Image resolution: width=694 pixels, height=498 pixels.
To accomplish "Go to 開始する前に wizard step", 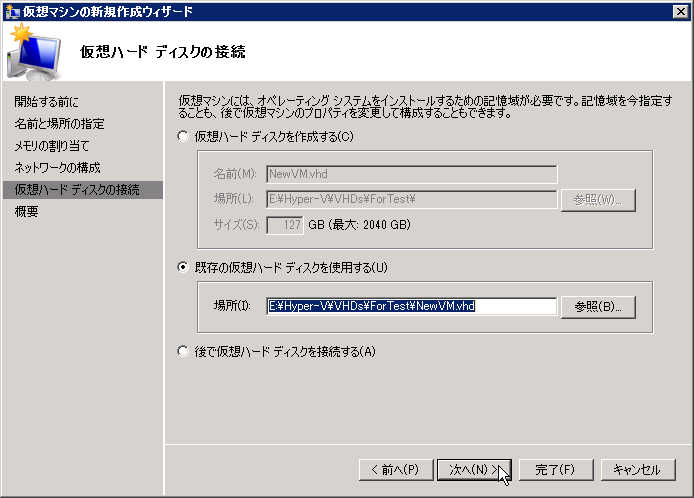I will [46, 102].
